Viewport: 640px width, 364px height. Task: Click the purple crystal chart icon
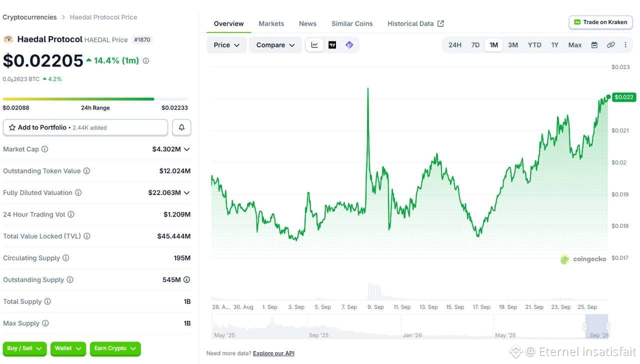pyautogui.click(x=349, y=45)
